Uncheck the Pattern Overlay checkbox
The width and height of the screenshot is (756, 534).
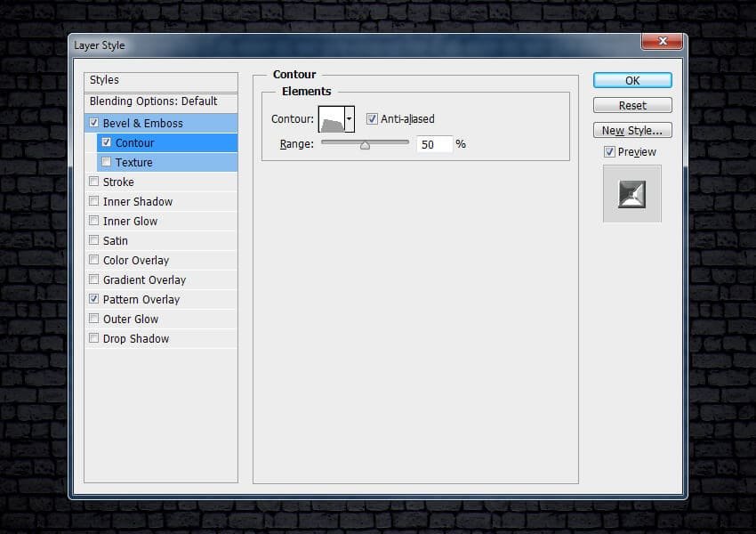94,299
